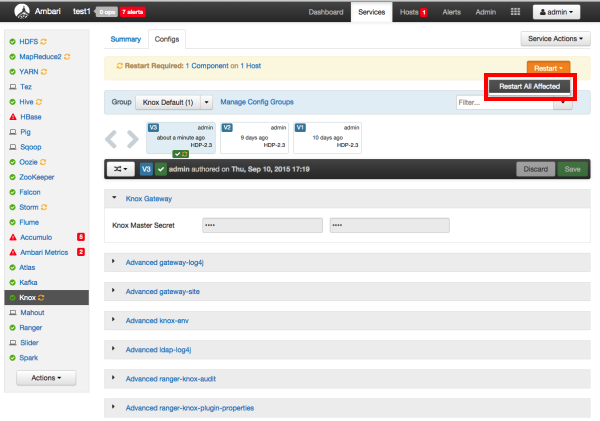The image size is (600, 421).
Task: Open the filter options dropdown arrow
Action: 562,102
